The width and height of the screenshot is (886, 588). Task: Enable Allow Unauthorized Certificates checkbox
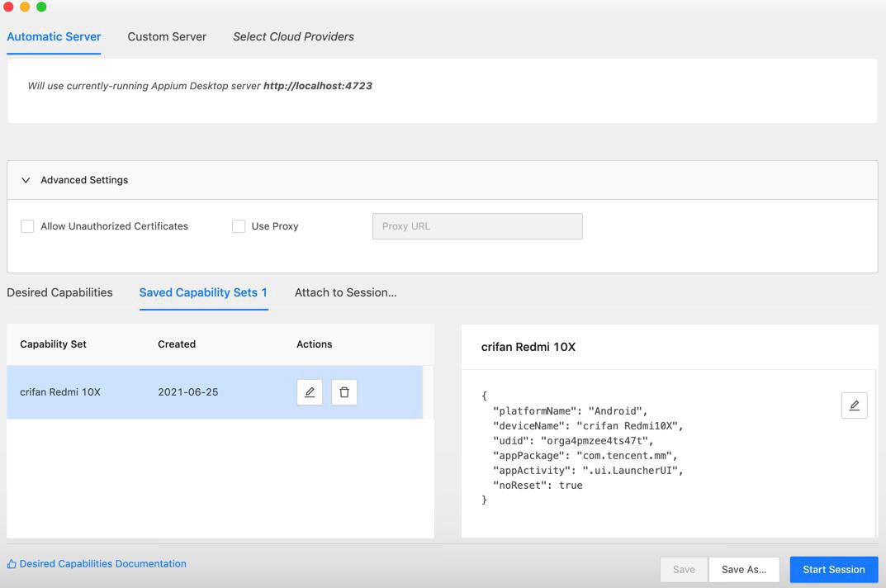click(x=27, y=226)
